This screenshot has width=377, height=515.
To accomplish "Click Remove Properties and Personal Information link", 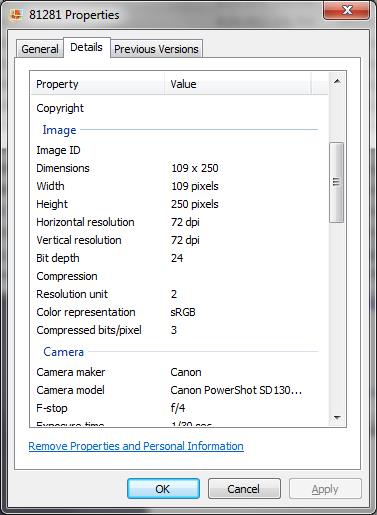I will pos(136,446).
